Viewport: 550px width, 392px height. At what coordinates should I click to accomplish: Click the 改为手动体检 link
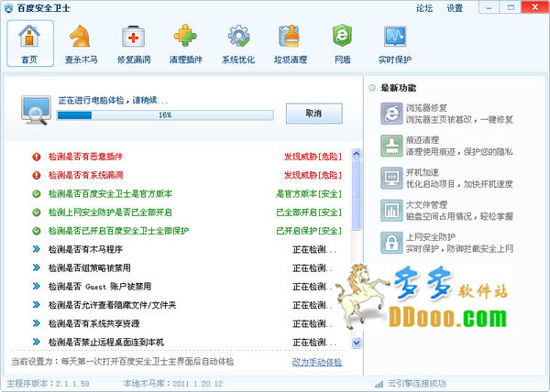[x=317, y=362]
